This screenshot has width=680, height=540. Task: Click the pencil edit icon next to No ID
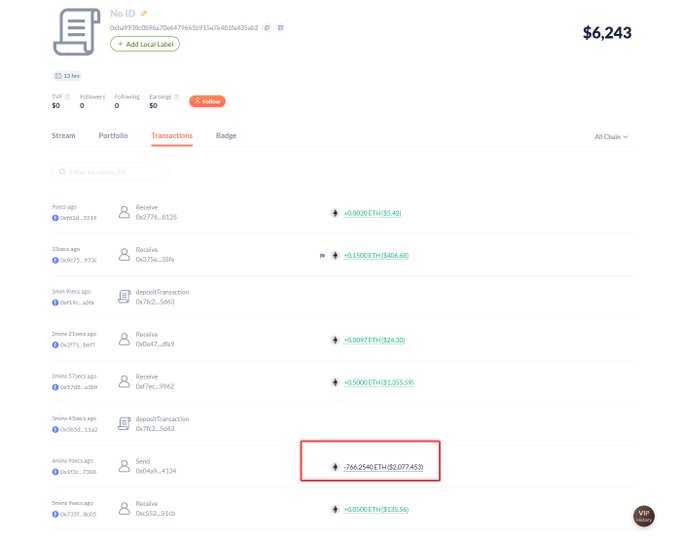point(144,13)
